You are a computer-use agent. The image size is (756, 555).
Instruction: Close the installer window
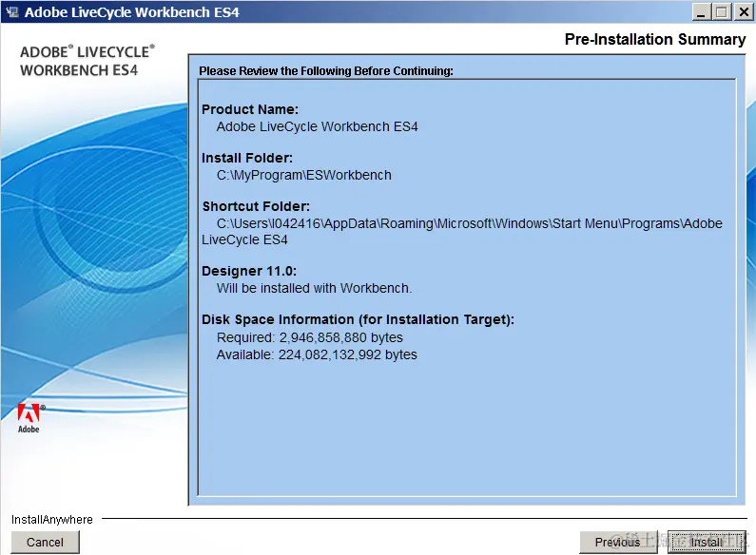click(x=743, y=11)
